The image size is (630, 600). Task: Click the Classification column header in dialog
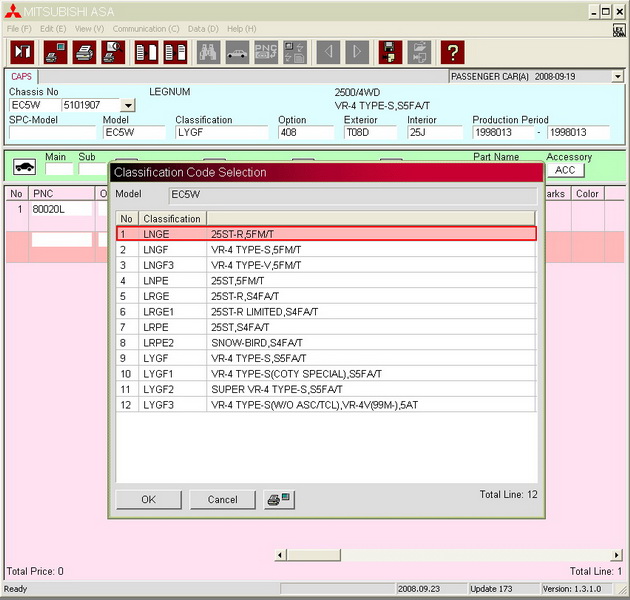click(172, 219)
